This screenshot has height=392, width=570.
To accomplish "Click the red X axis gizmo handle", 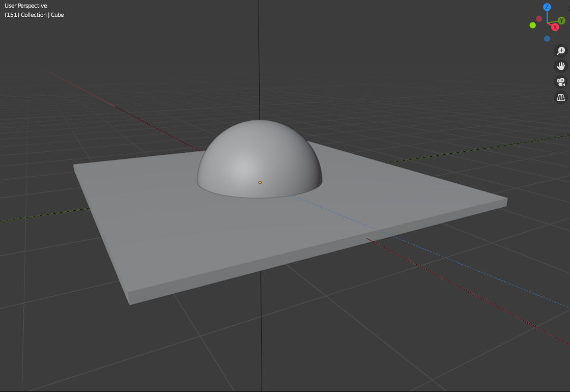I will 555,27.
